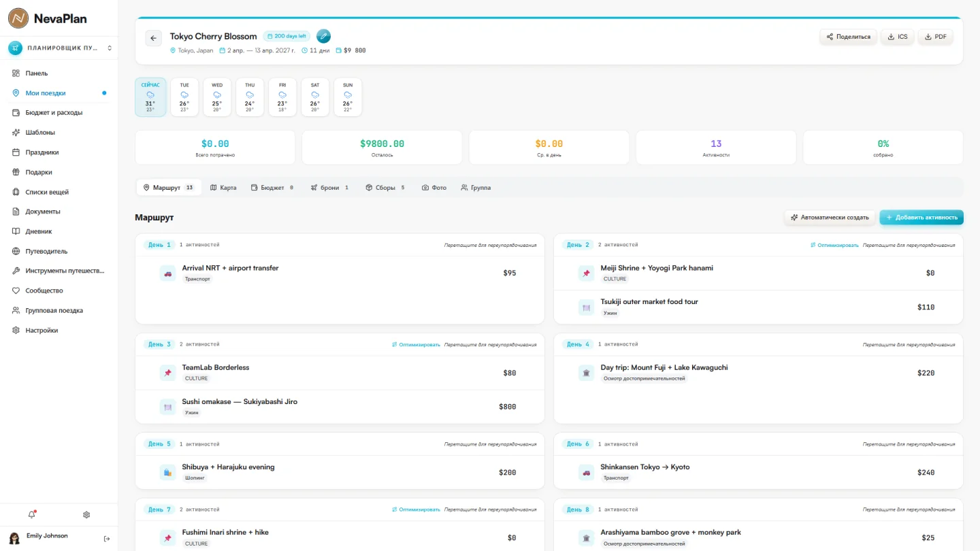Navigate to Путеводитель in sidebar
The height and width of the screenshot is (551, 980).
59,251
